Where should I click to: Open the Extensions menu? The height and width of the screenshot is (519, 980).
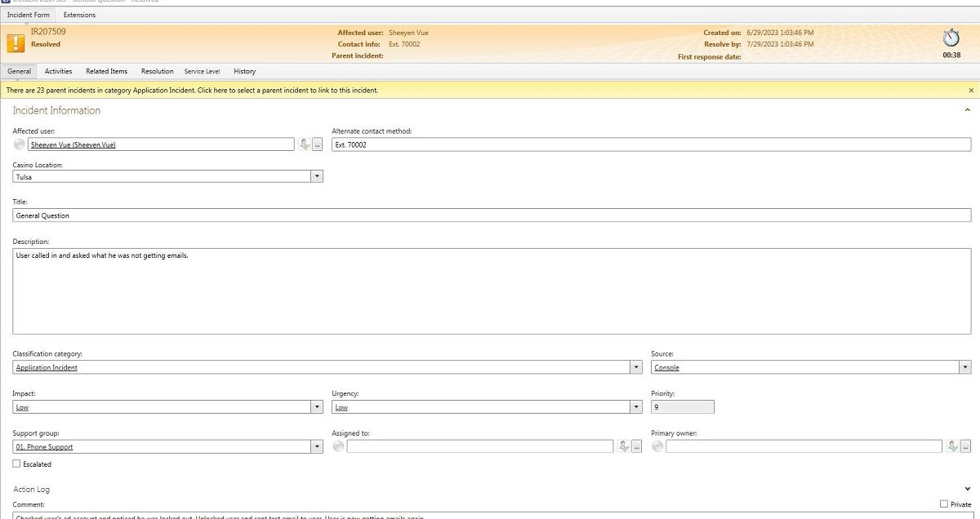(x=79, y=15)
